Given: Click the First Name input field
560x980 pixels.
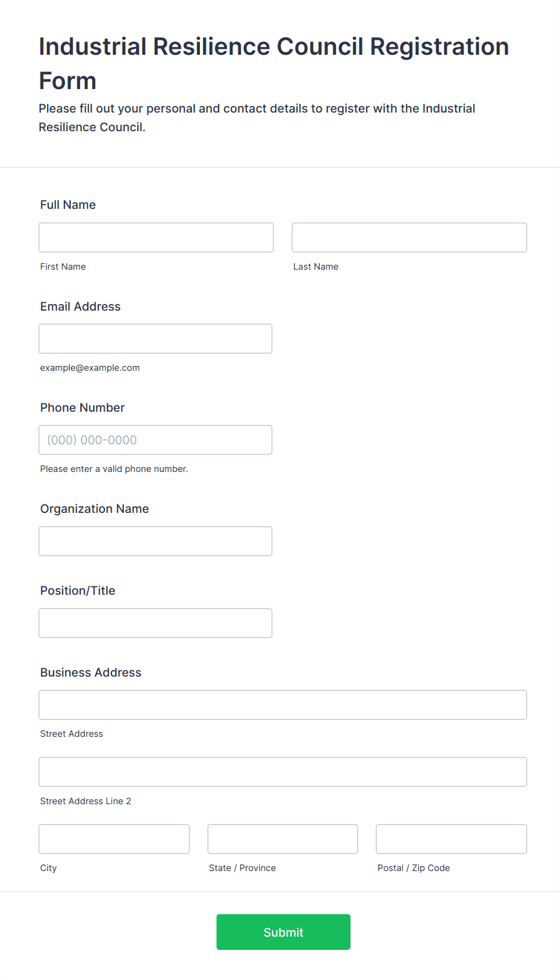Looking at the screenshot, I should [x=156, y=237].
